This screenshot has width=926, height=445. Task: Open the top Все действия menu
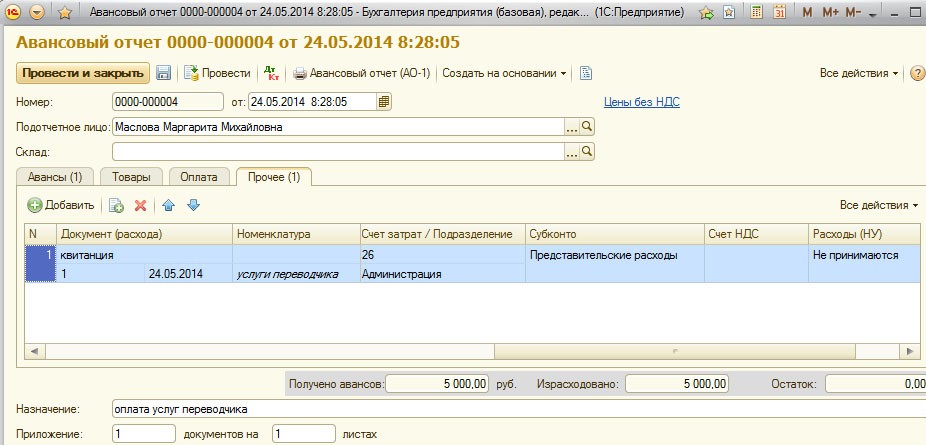858,74
